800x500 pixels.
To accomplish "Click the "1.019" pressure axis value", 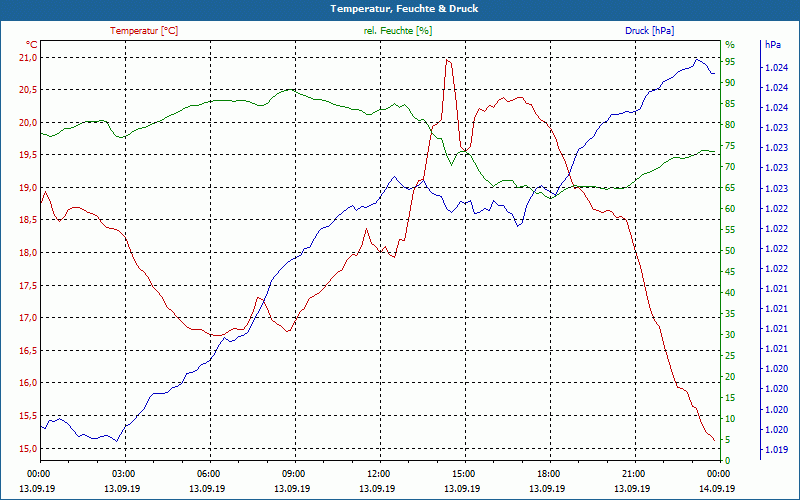I will 776,449.
